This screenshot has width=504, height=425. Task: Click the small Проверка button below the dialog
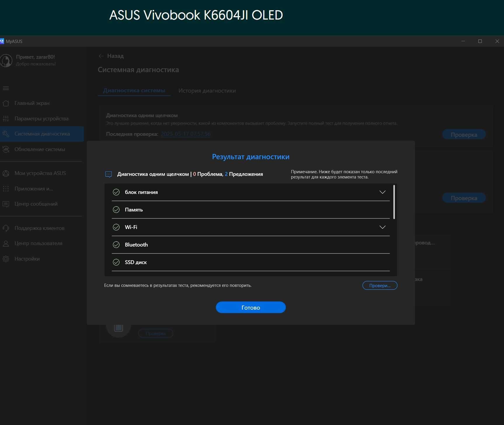(156, 333)
